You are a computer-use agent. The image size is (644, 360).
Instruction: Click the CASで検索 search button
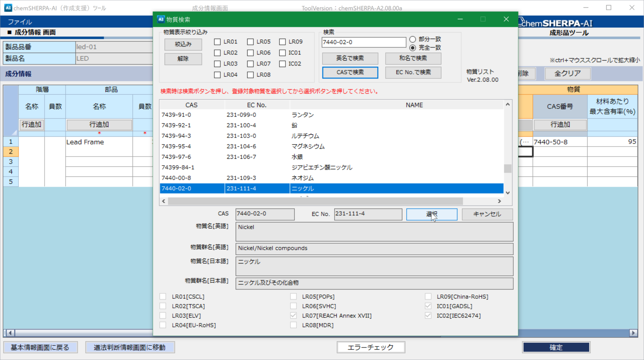click(350, 73)
